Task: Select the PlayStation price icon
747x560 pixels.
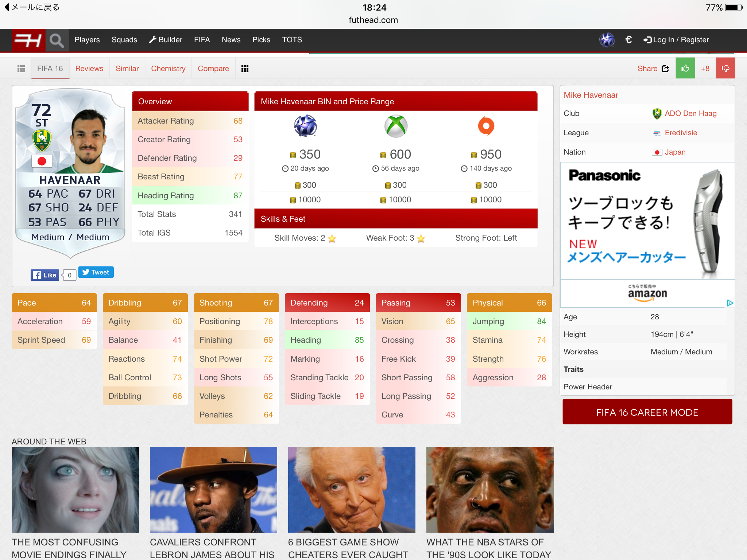Action: tap(305, 126)
